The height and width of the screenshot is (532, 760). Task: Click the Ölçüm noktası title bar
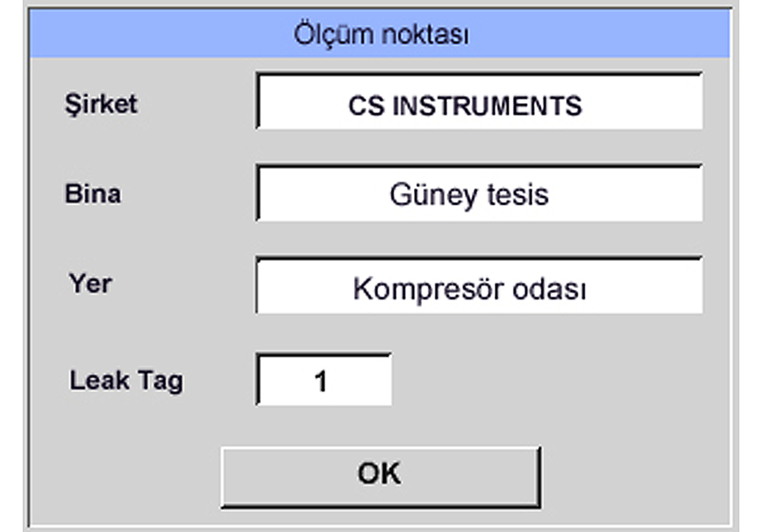point(380,33)
